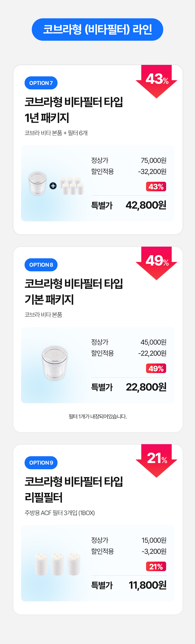This screenshot has height=644, width=195.
Task: Click the 1년 패키지 title text
Action: 47,117
